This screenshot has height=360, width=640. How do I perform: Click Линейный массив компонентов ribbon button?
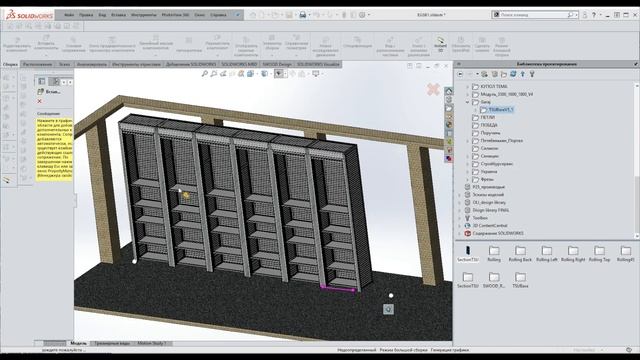click(x=156, y=43)
